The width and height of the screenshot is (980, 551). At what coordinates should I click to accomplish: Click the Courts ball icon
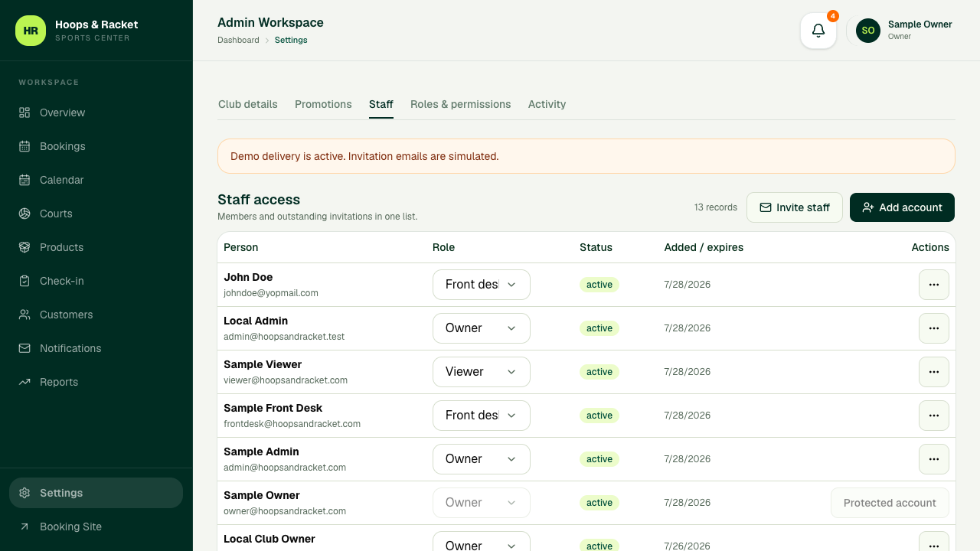pos(24,214)
